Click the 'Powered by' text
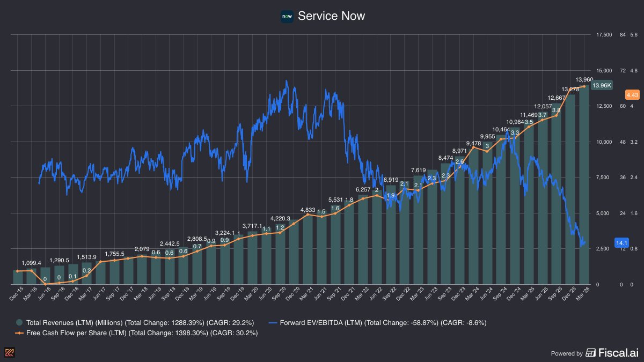 pyautogui.click(x=567, y=353)
